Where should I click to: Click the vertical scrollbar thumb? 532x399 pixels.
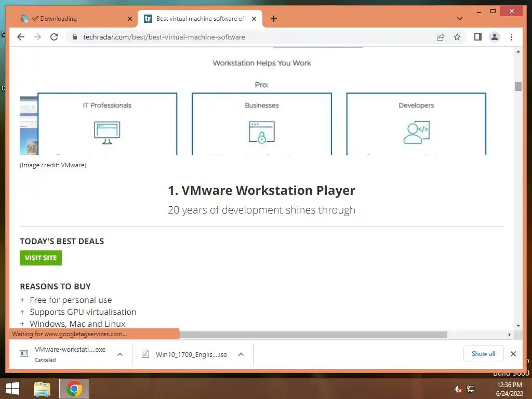(x=518, y=87)
